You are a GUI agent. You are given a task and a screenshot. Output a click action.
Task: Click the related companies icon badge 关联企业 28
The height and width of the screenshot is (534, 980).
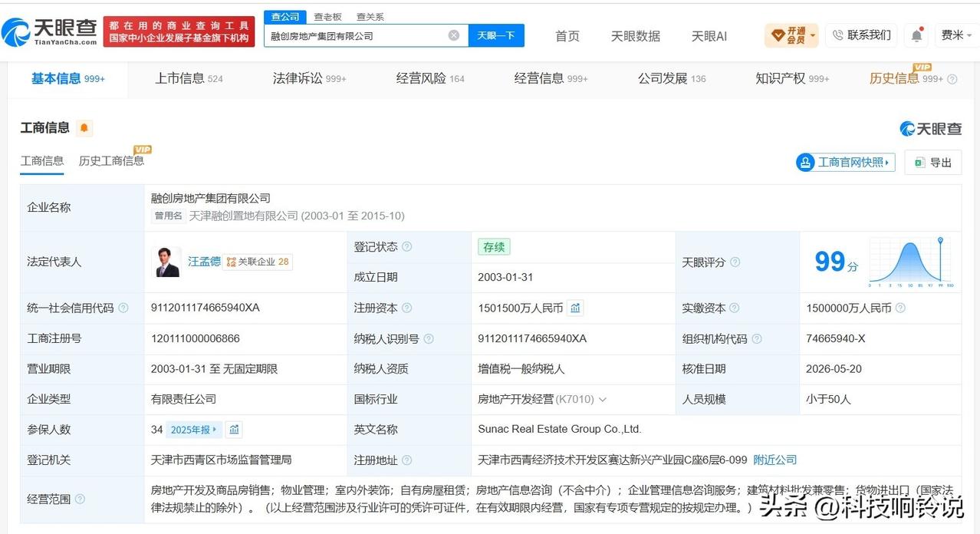[x=258, y=262]
